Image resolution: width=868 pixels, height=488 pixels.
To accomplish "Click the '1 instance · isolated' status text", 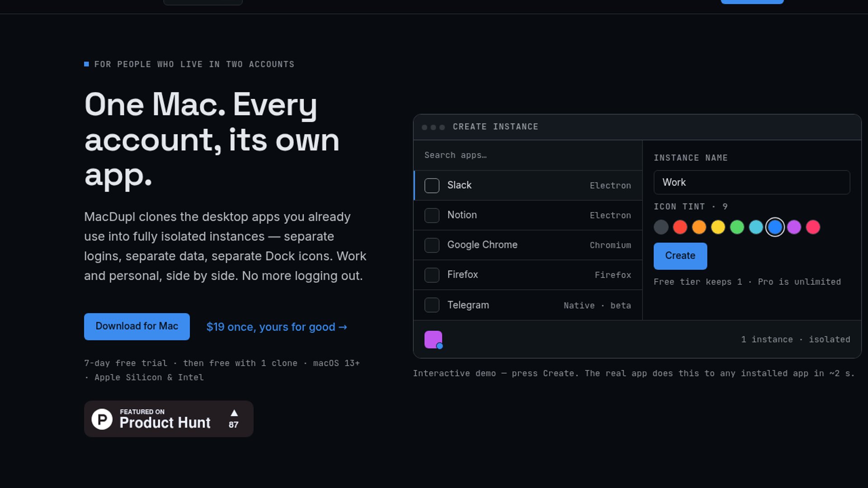I will (x=796, y=339).
